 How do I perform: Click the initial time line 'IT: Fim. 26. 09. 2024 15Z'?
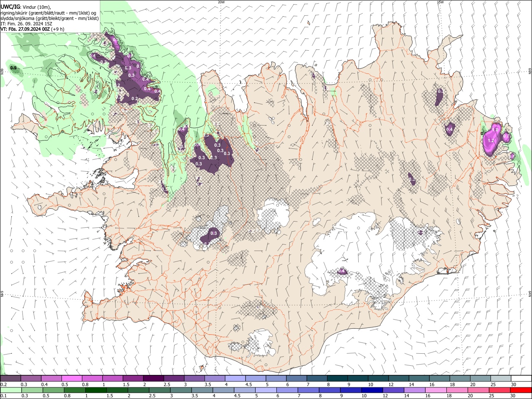click(x=26, y=24)
